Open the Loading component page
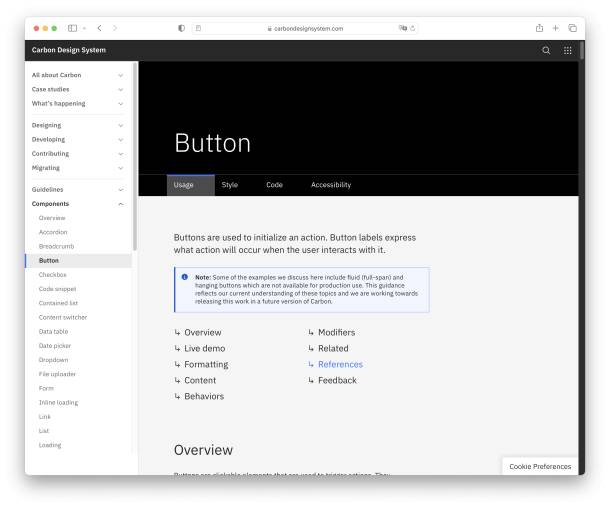Image resolution: width=610 pixels, height=508 pixels. tap(50, 445)
